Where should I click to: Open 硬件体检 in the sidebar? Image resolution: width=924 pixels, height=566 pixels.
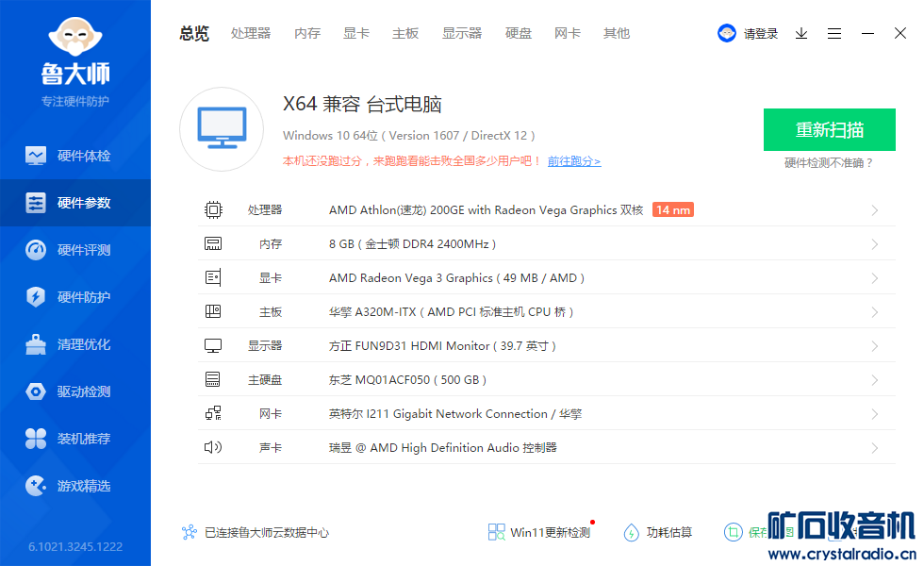(x=75, y=156)
